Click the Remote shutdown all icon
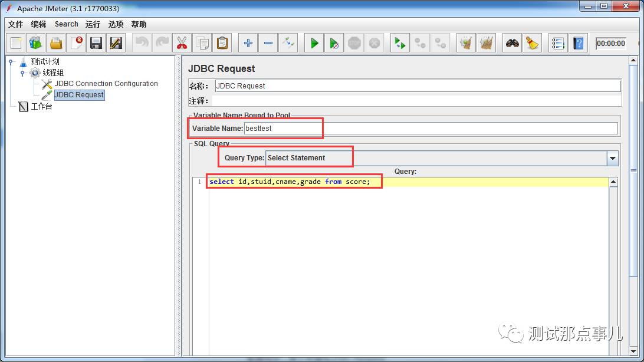Image resolution: width=644 pixels, height=362 pixels. (441, 42)
